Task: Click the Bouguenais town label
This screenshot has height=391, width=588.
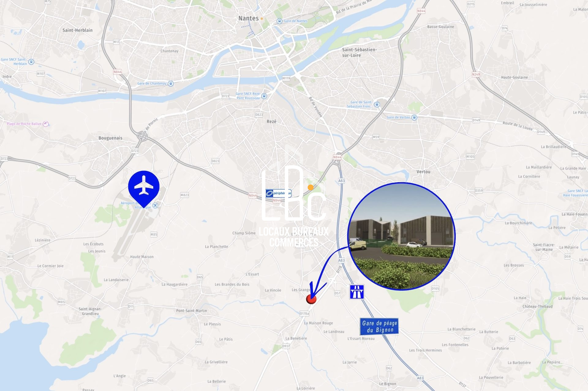Action: (110, 138)
